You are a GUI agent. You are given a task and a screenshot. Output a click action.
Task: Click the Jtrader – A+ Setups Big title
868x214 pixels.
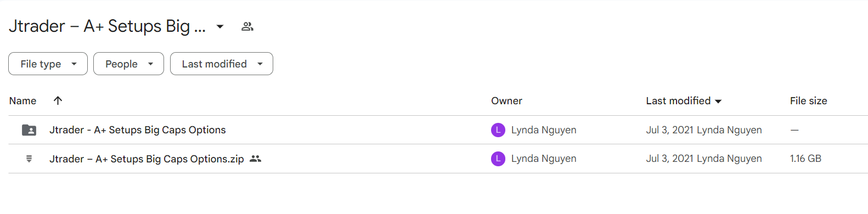click(x=107, y=26)
